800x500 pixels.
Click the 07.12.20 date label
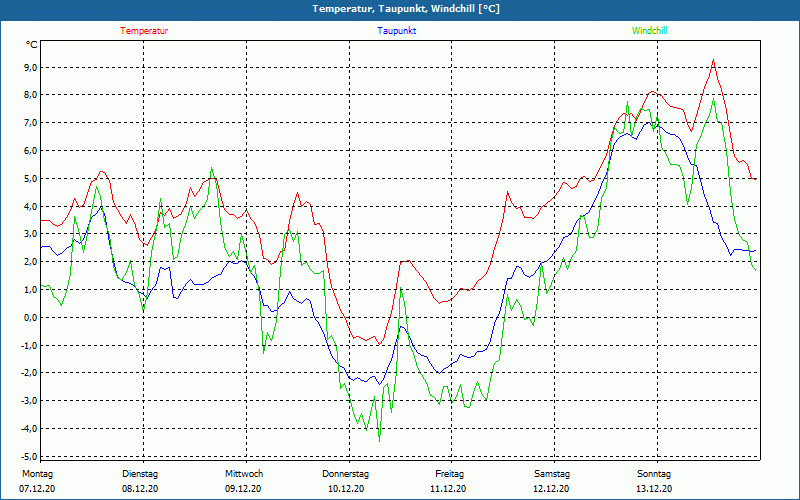[37, 489]
